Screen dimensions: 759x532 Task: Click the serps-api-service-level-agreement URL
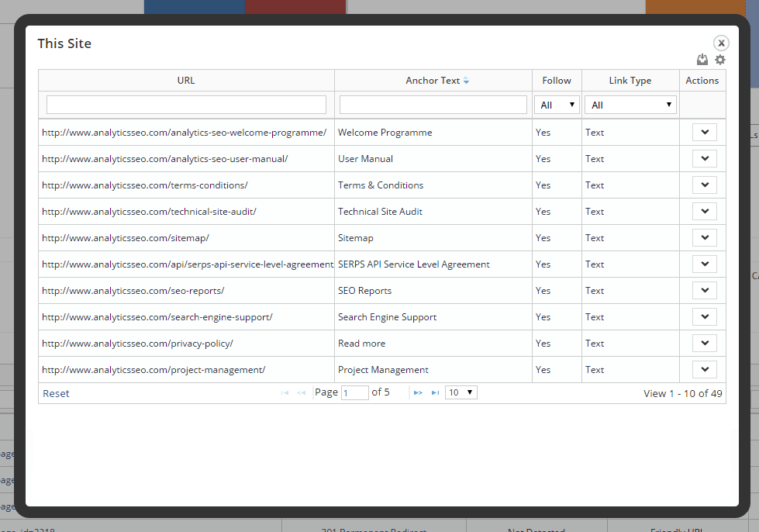(x=188, y=264)
